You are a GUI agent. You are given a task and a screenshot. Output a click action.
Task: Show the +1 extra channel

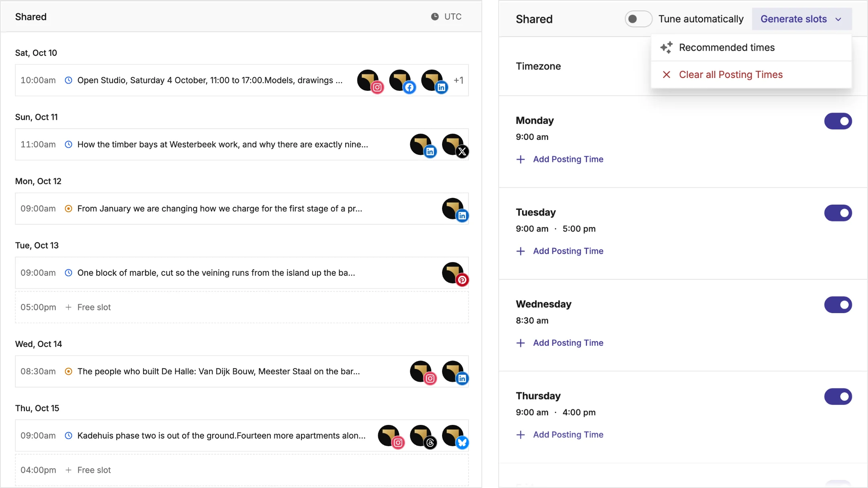coord(459,80)
